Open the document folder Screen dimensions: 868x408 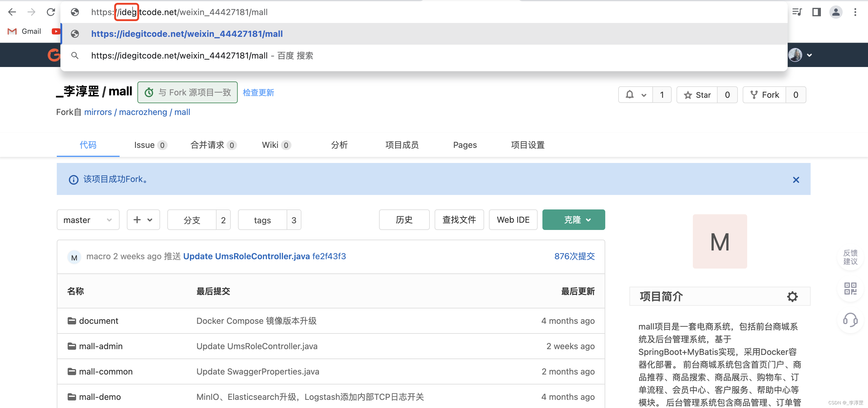[98, 321]
